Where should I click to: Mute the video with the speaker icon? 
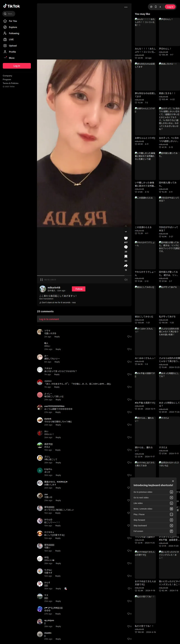coord(126,280)
